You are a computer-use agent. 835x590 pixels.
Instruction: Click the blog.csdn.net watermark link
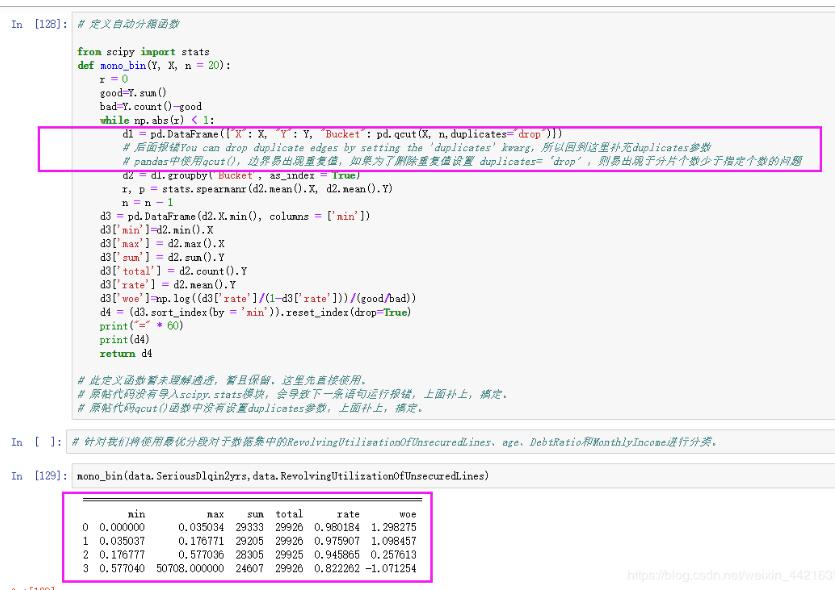[x=731, y=576]
